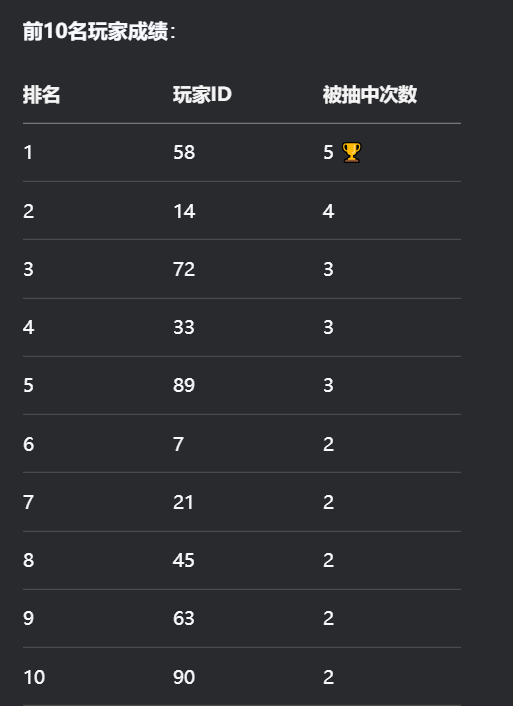Click the rank 1 cell

coord(28,152)
